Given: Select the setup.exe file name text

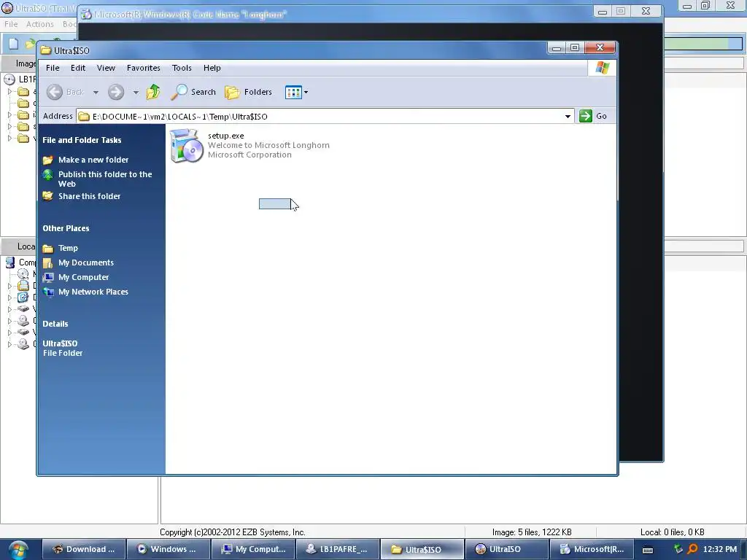Looking at the screenshot, I should click(x=226, y=136).
